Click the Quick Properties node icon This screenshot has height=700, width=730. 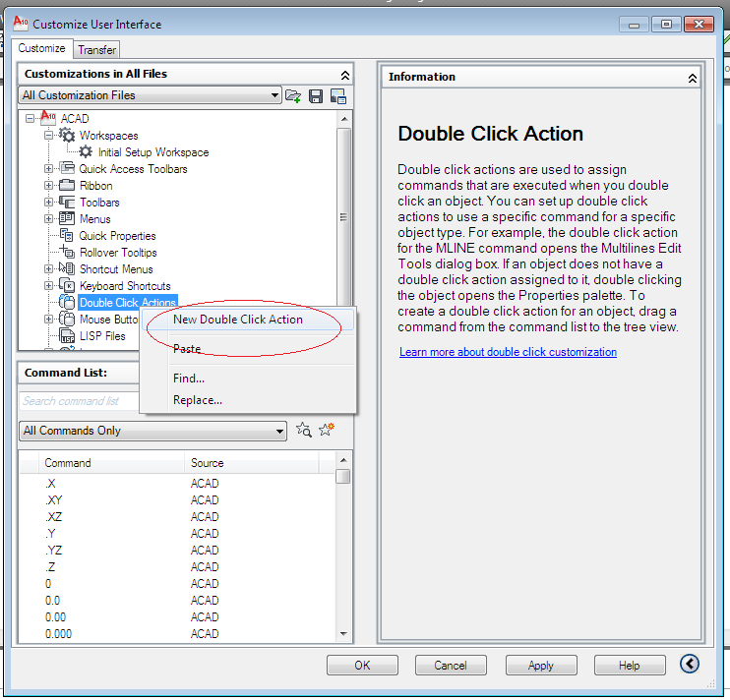click(x=67, y=235)
